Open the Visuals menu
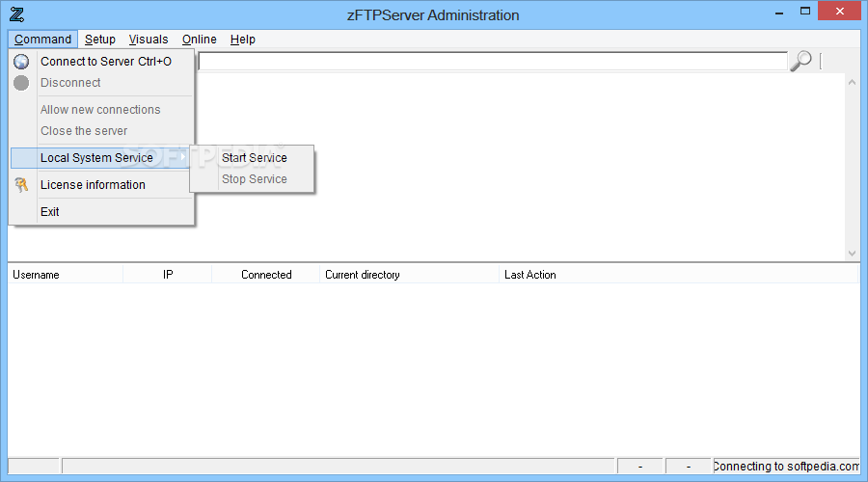 click(149, 40)
